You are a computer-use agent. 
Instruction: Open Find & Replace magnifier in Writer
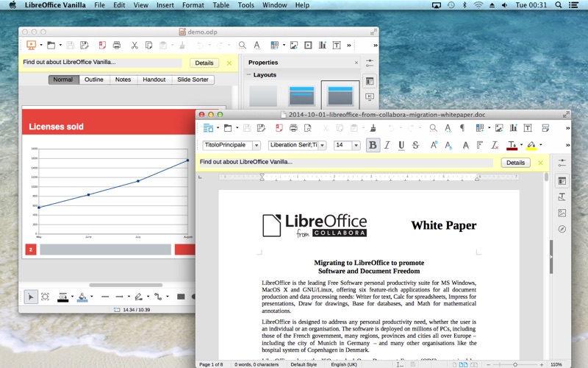(433, 128)
